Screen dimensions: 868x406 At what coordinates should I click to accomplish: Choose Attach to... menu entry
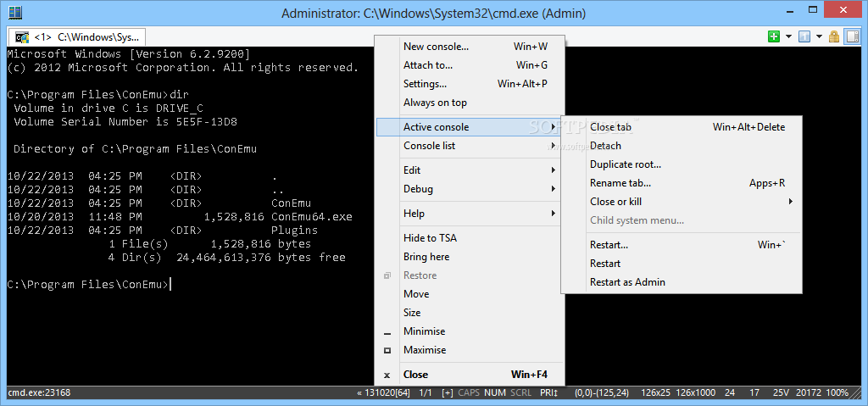point(470,65)
